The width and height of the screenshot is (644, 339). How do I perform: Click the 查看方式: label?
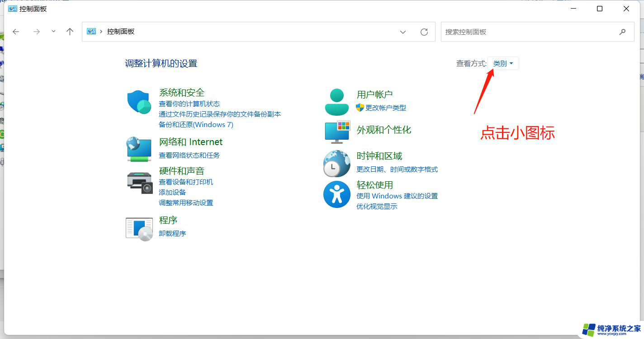click(x=472, y=63)
